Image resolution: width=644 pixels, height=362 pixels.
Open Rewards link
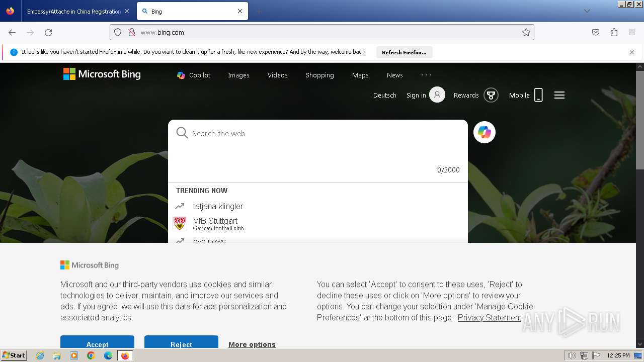click(x=466, y=95)
